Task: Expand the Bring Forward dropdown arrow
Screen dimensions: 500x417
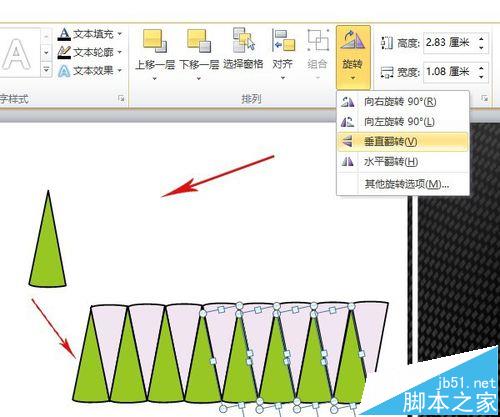Action: (x=155, y=79)
